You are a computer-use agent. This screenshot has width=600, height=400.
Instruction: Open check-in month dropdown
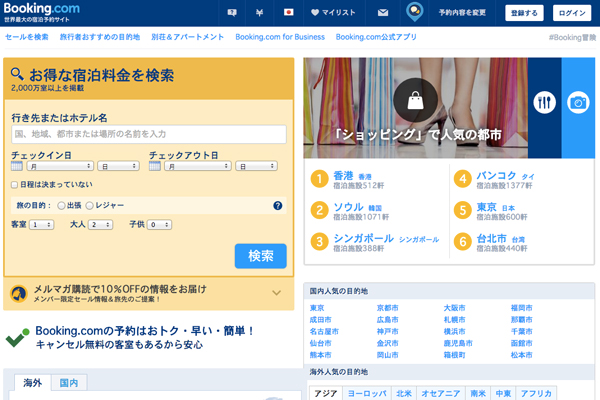(x=60, y=166)
